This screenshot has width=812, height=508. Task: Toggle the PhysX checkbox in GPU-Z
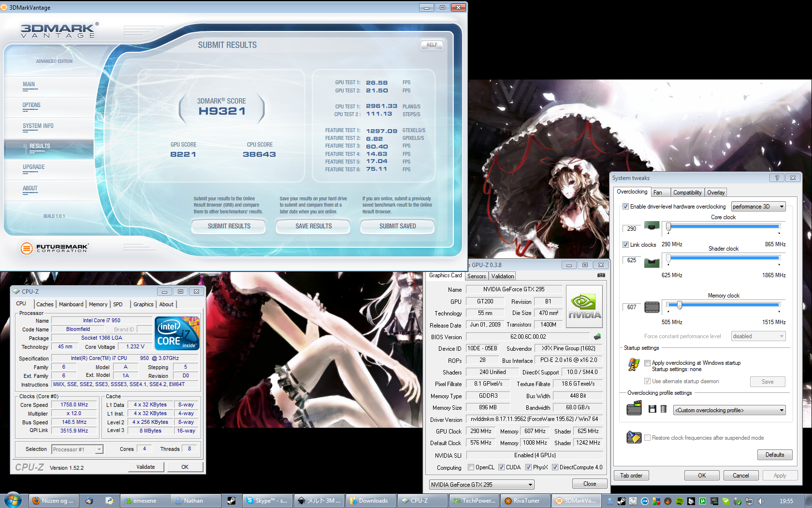pyautogui.click(x=528, y=467)
